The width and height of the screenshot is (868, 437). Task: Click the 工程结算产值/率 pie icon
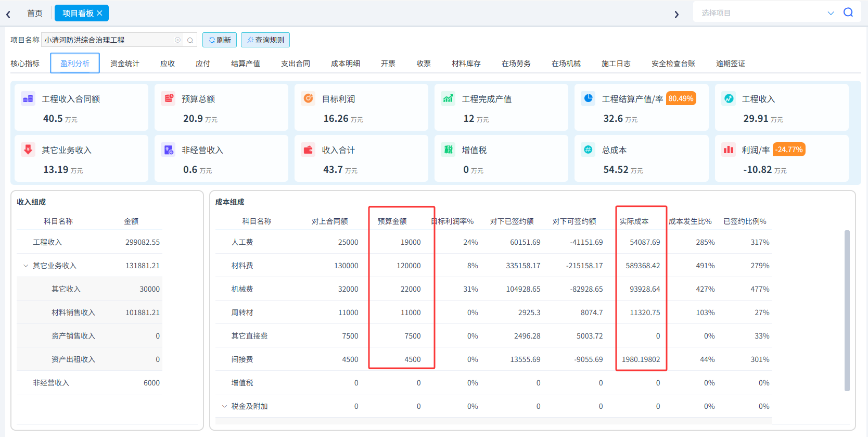coord(588,98)
